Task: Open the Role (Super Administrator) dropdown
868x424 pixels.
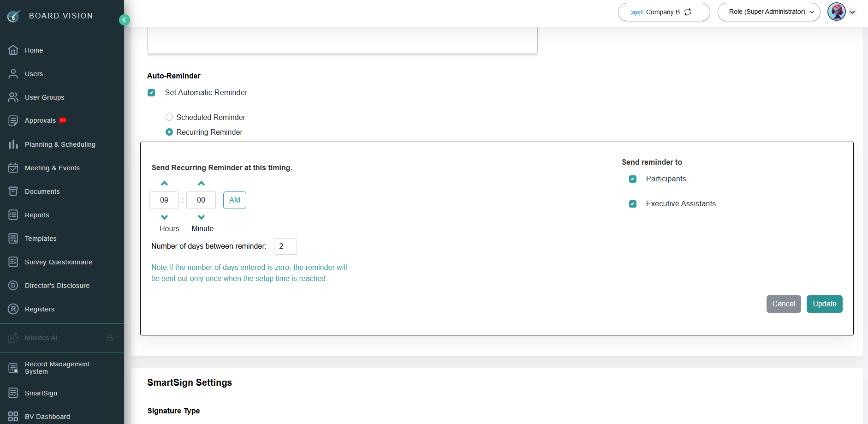Action: pyautogui.click(x=769, y=12)
